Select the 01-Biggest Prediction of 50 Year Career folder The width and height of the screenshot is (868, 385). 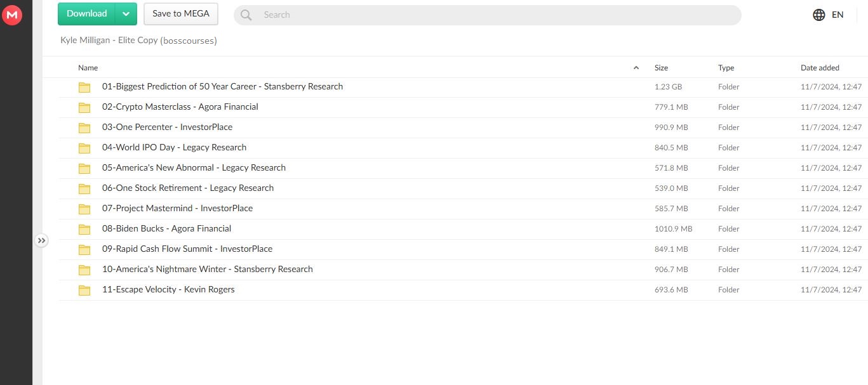[222, 87]
